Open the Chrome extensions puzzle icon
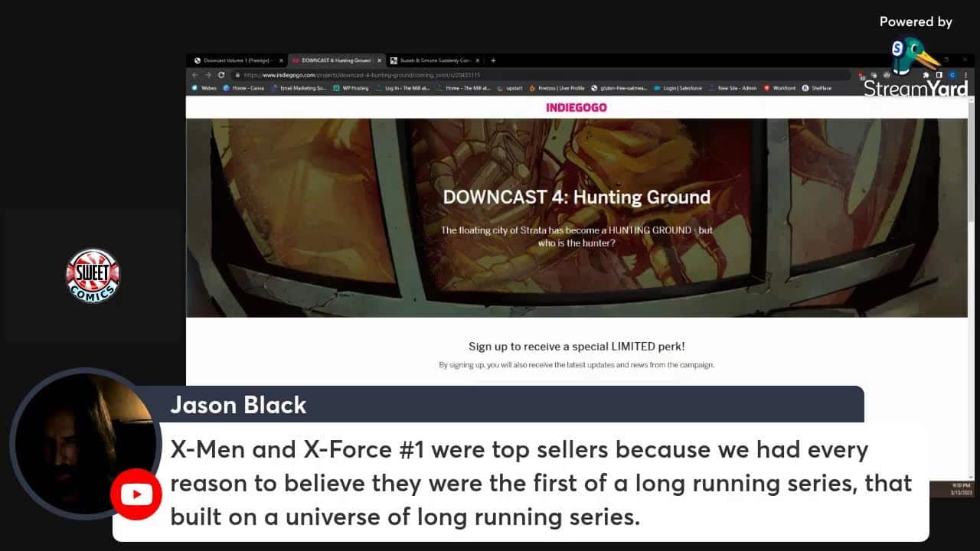The height and width of the screenshot is (551, 980). pyautogui.click(x=926, y=75)
